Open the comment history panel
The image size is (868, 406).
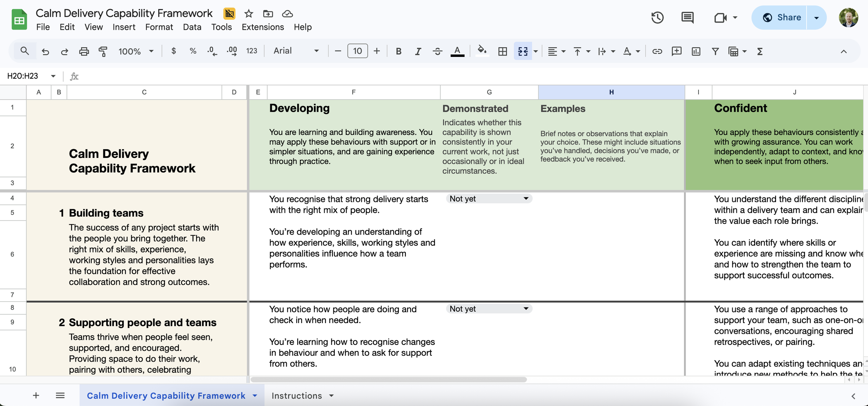pos(687,17)
